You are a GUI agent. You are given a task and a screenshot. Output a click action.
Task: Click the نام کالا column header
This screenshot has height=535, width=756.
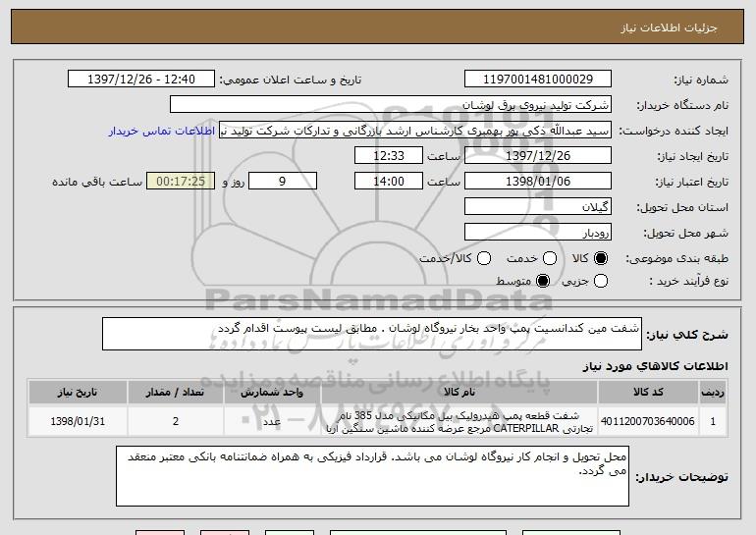pyautogui.click(x=459, y=393)
